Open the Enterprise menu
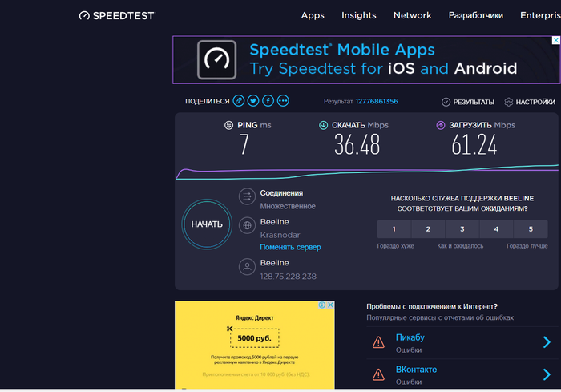 (x=540, y=15)
